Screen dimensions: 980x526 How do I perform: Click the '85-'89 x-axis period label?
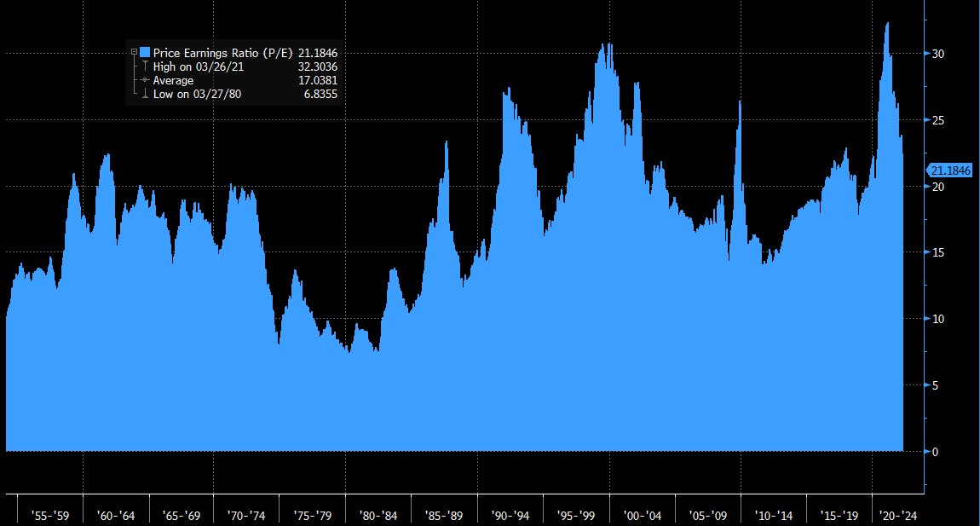pos(444,516)
